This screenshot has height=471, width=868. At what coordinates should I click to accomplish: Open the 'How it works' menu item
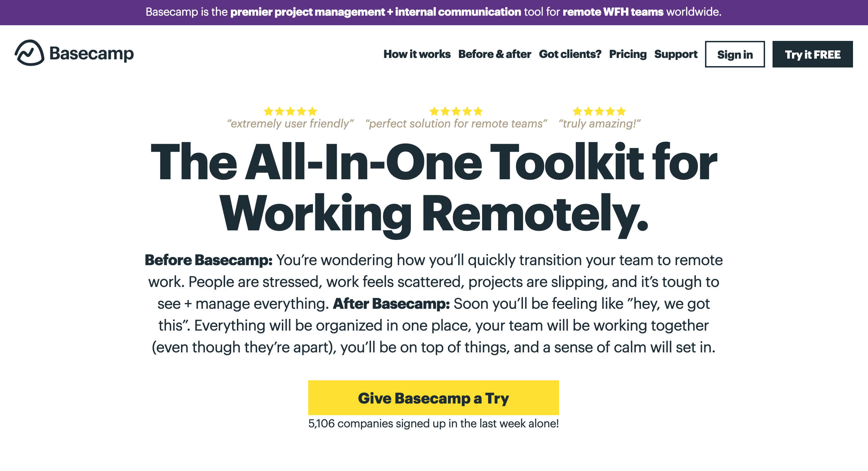(417, 54)
